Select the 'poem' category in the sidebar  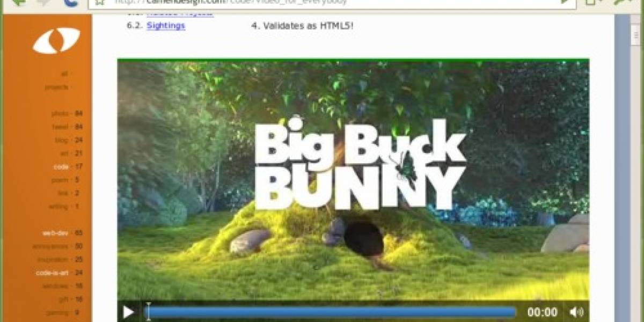61,180
